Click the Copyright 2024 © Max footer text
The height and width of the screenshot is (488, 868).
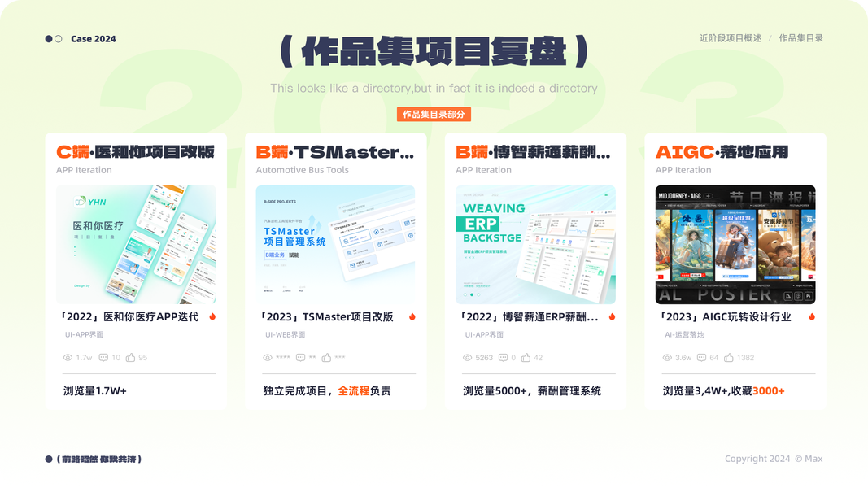774,459
